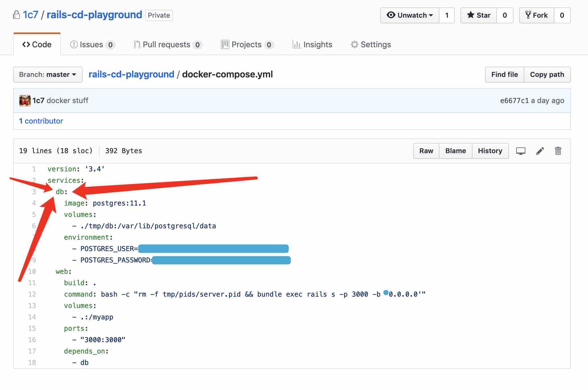Click the star icon to star the repo

471,15
